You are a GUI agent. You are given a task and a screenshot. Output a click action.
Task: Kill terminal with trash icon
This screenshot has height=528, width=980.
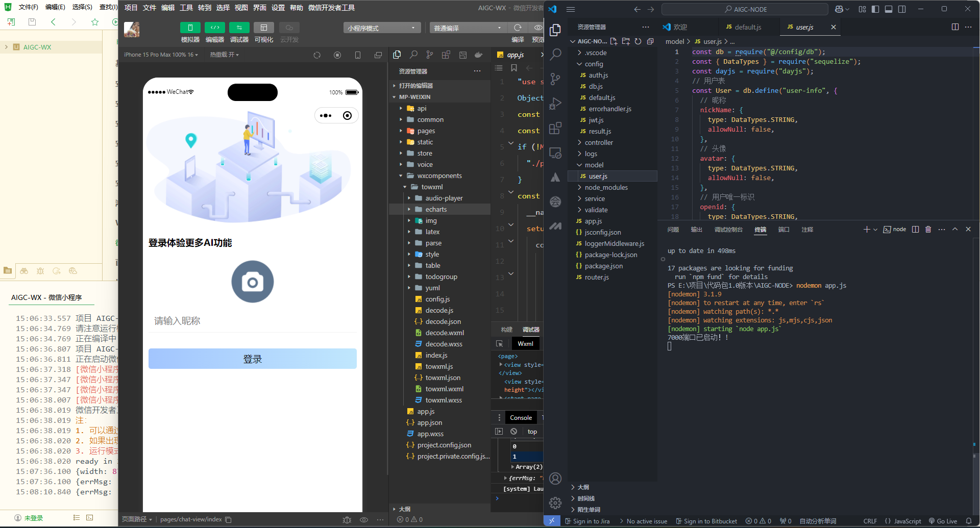(x=928, y=230)
